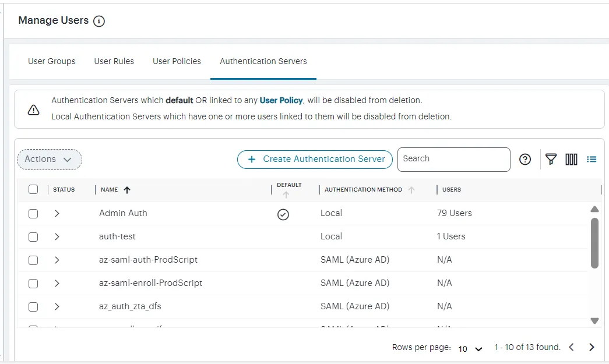The width and height of the screenshot is (609, 364).
Task: Click the table's vertical scrollbar thumb
Action: pyautogui.click(x=594, y=243)
